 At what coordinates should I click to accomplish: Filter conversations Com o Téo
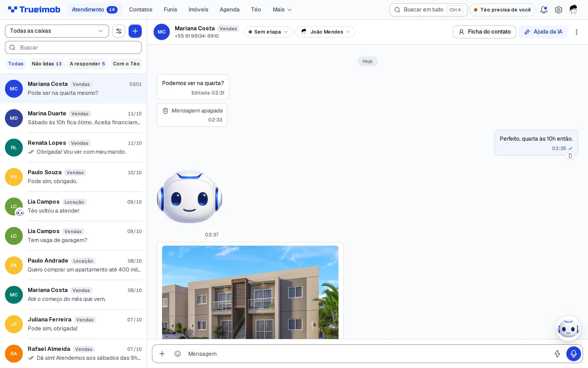point(126,64)
